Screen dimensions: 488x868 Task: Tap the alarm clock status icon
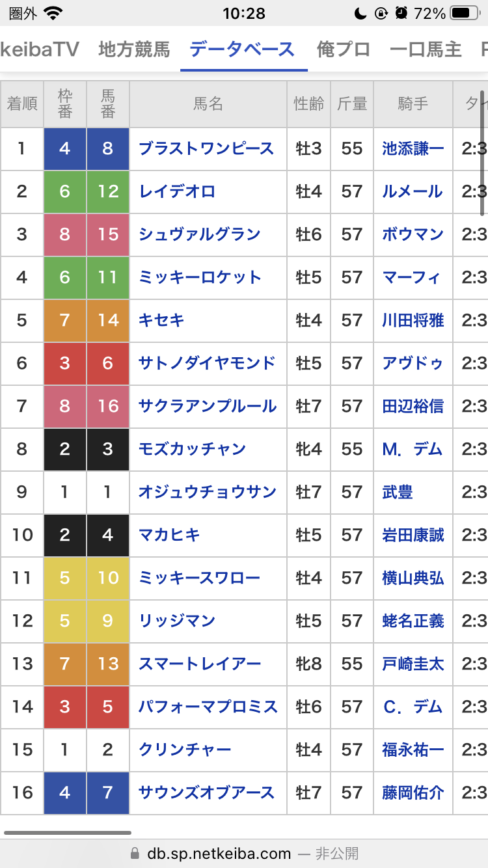tap(401, 13)
